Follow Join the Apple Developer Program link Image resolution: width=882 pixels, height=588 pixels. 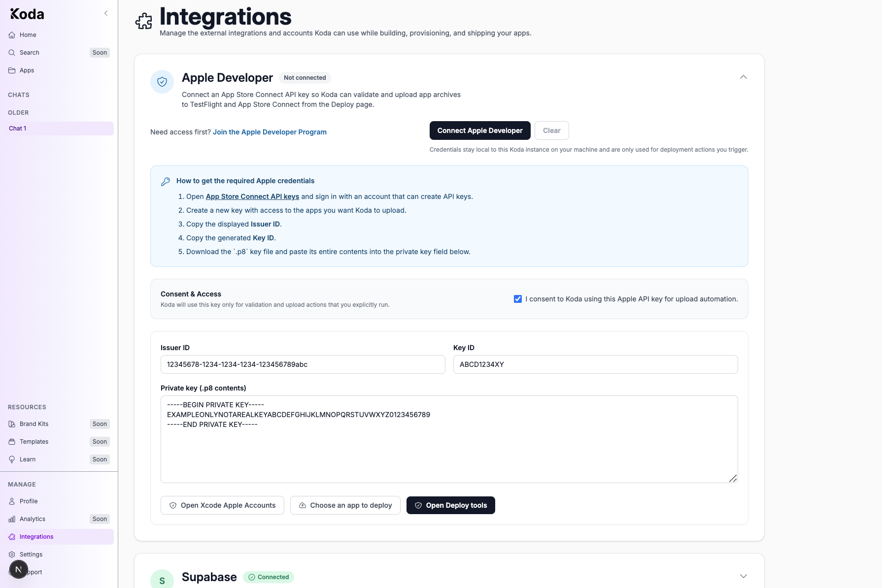click(270, 132)
